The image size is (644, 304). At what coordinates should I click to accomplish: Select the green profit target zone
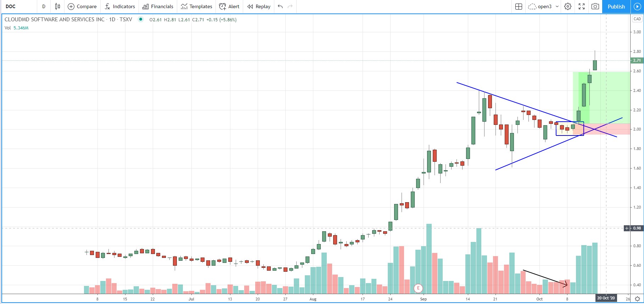point(601,98)
